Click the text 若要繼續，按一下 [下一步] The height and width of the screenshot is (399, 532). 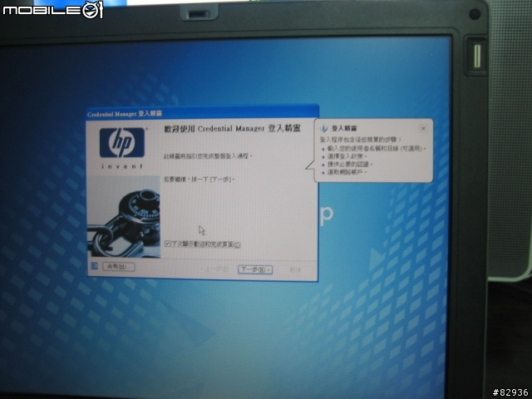(x=199, y=179)
